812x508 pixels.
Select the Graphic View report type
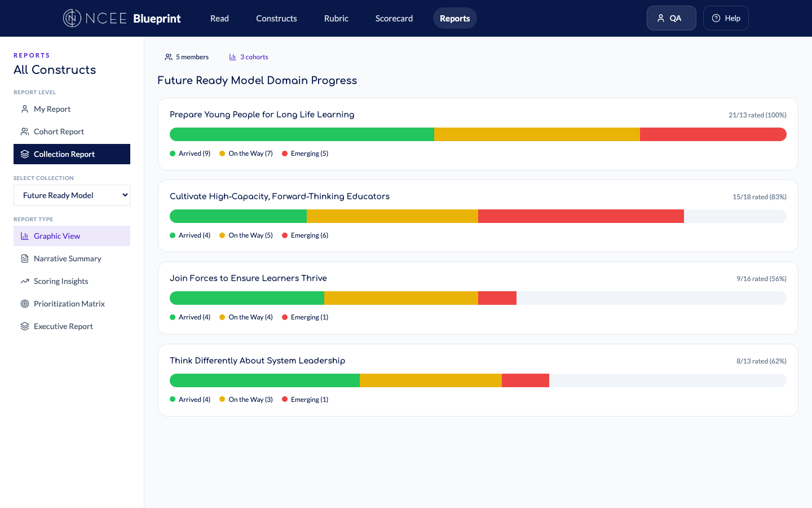coord(57,236)
